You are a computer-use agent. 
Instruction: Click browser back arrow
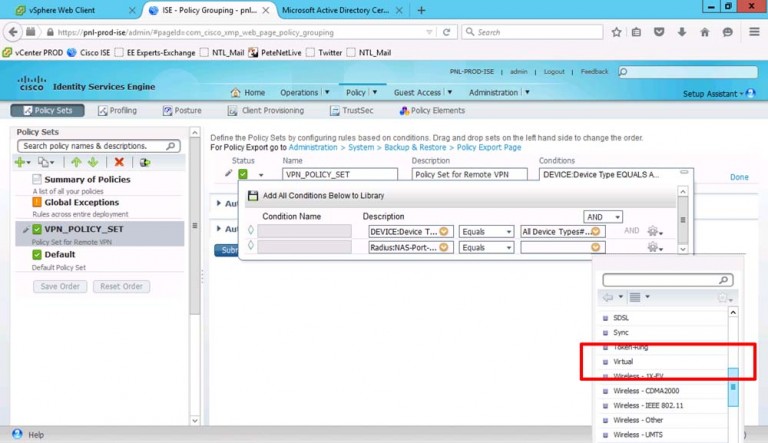click(x=13, y=32)
